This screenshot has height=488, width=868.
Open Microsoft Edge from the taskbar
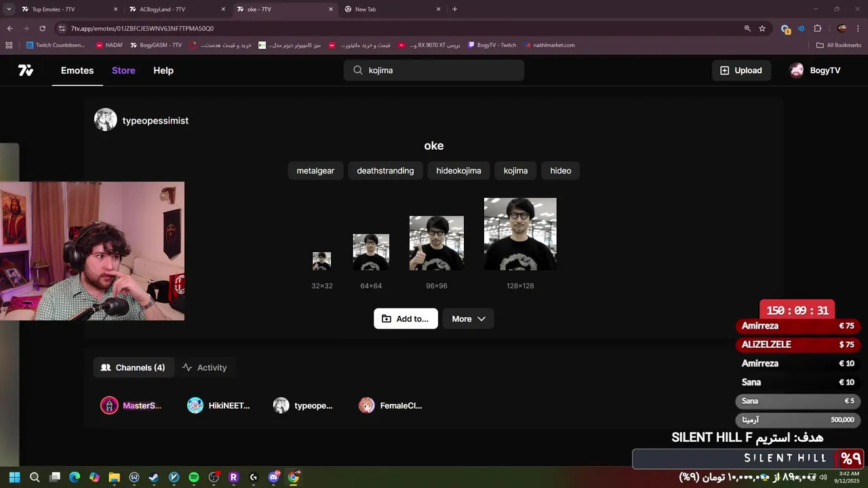pos(75,477)
